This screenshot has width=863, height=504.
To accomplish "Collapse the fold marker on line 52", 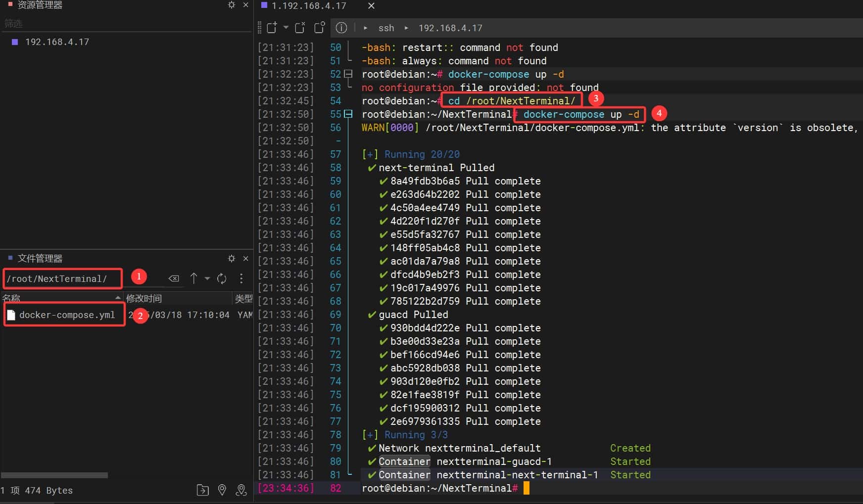I will pyautogui.click(x=348, y=74).
